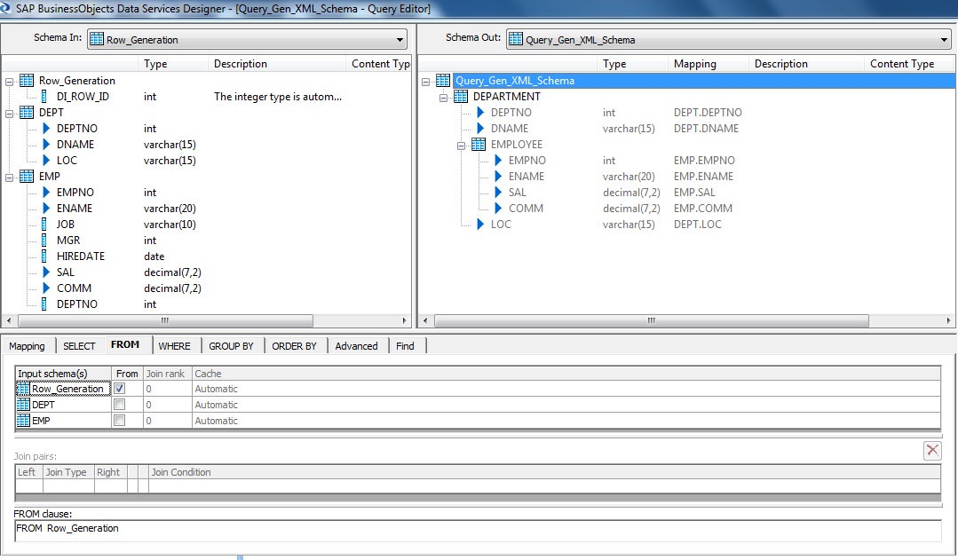958x560 pixels.
Task: Collapse the DEPT node in Schema In
Action: 9,113
